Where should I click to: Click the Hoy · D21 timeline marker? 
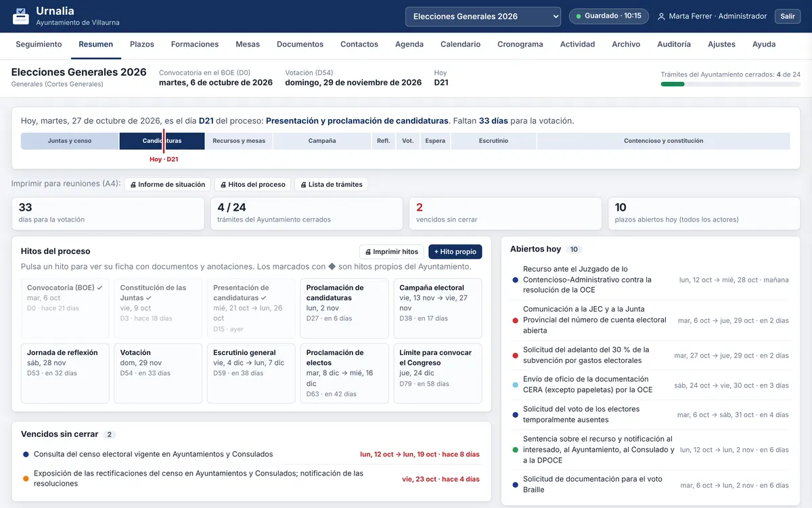pyautogui.click(x=164, y=159)
